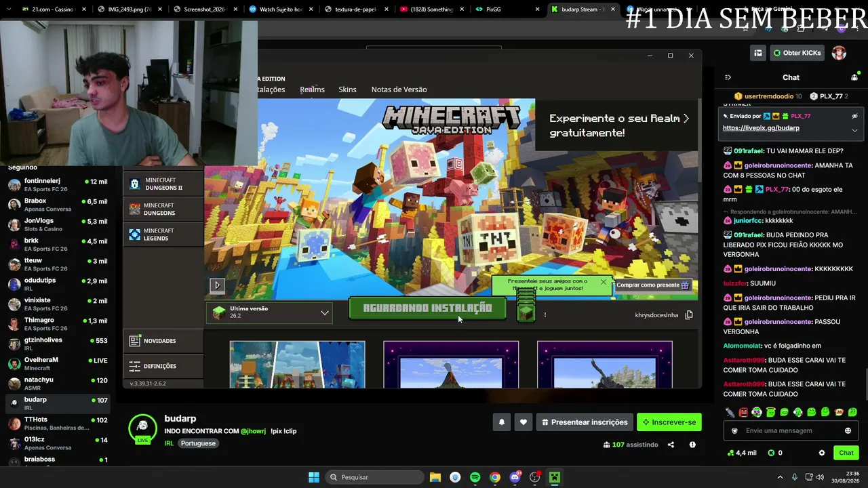The image size is (868, 488).
Task: Open the Kick shop icon beside Obter KICKs
Action: tap(758, 53)
